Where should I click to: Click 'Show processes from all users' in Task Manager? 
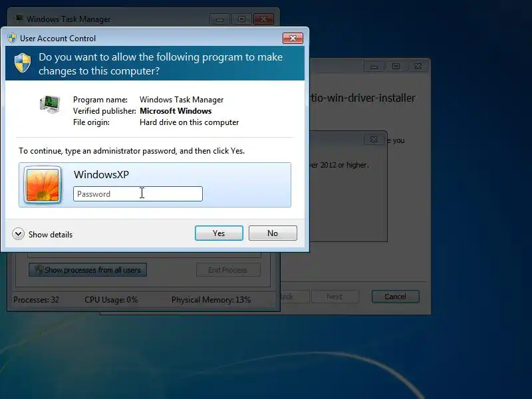88,270
